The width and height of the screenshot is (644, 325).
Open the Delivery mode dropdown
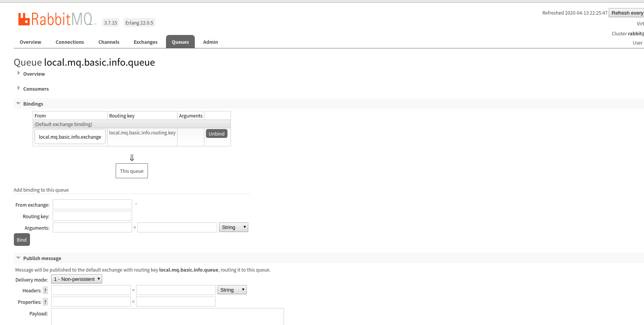click(76, 279)
